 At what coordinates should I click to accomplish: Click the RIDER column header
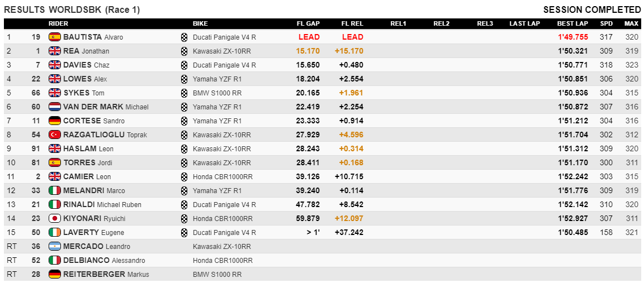(x=58, y=24)
